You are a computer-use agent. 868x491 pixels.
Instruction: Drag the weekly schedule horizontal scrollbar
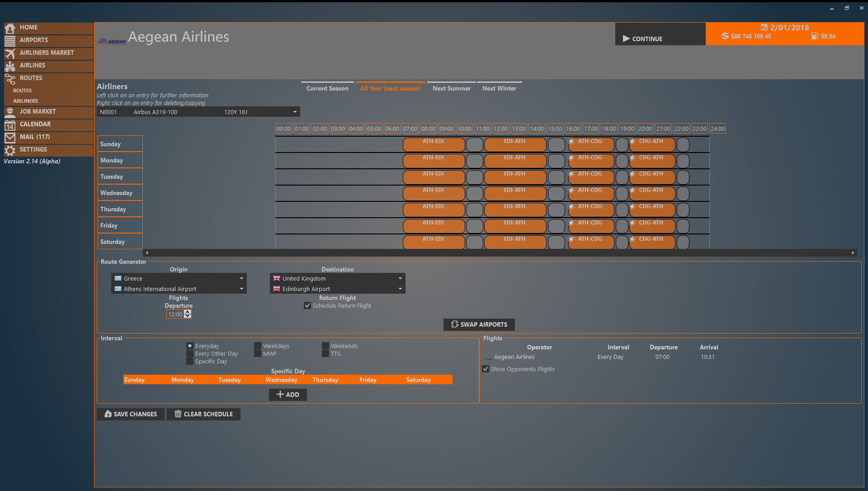click(500, 253)
